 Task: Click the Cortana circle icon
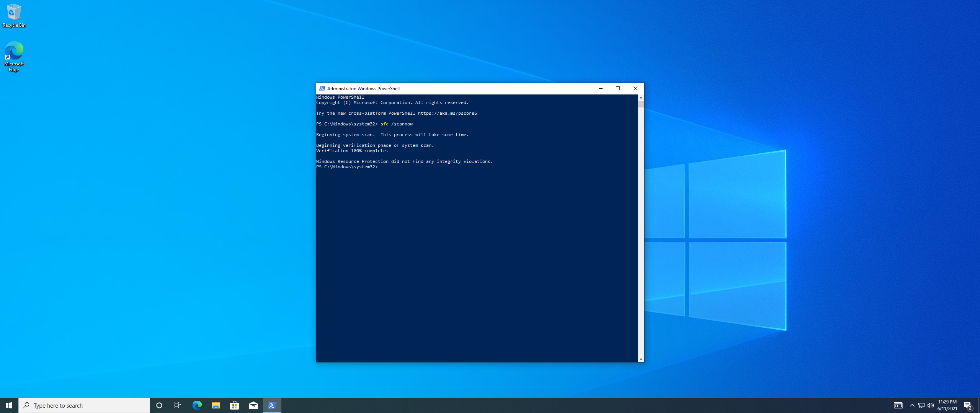159,405
